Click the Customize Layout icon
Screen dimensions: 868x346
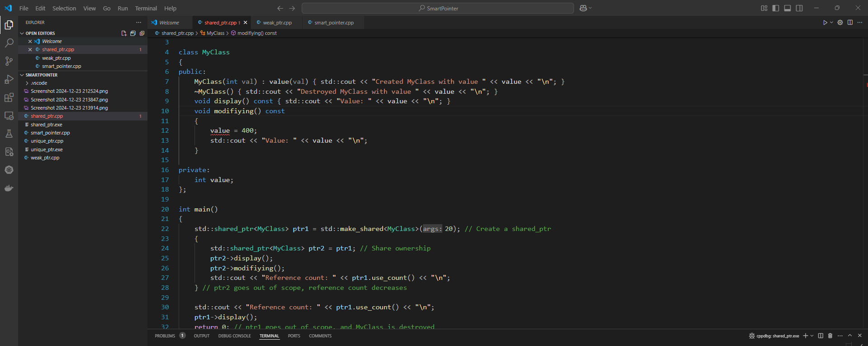[764, 8]
